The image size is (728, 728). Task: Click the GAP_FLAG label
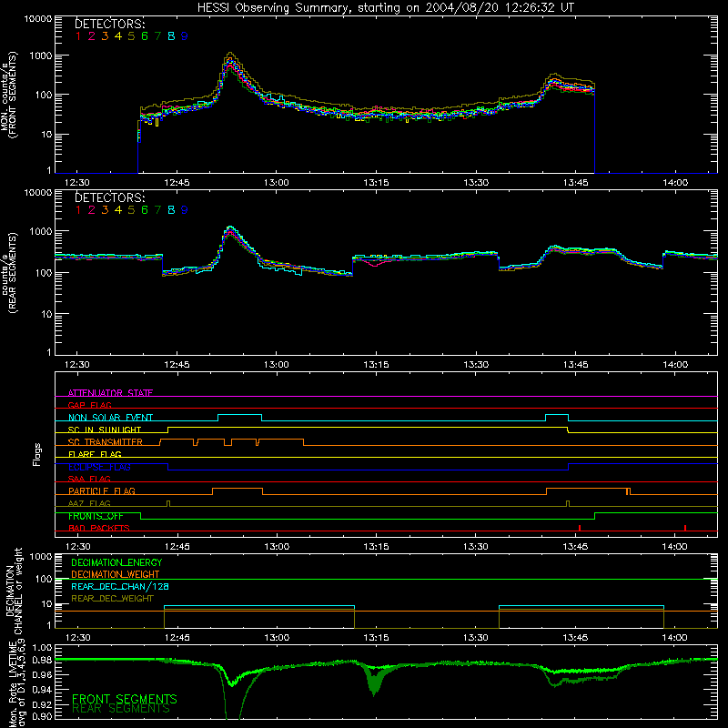pos(89,405)
